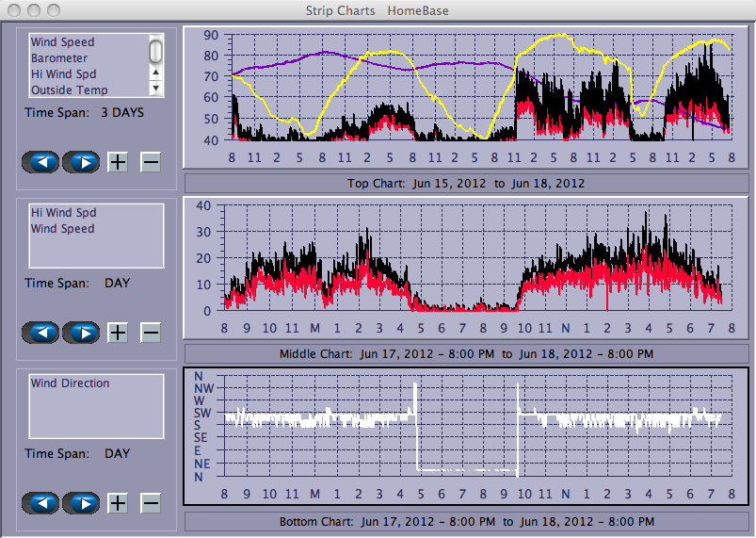
Task: Click the scrollbar thumb in the top list
Action: tap(156, 51)
